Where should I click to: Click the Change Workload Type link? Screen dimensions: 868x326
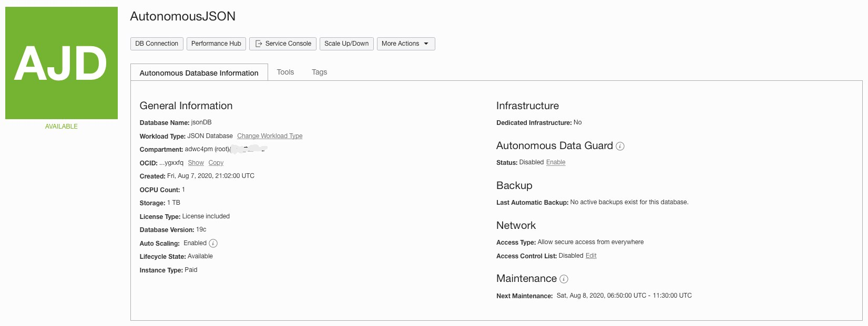270,136
